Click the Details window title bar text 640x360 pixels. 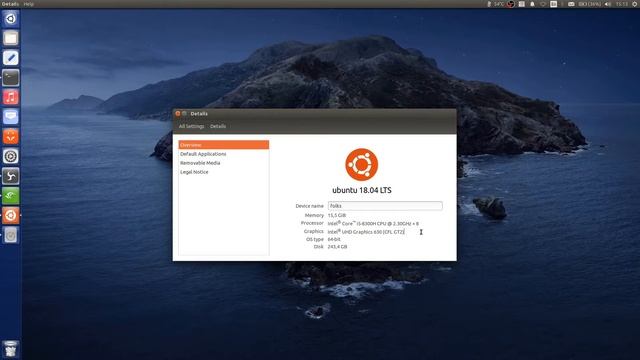[199, 113]
